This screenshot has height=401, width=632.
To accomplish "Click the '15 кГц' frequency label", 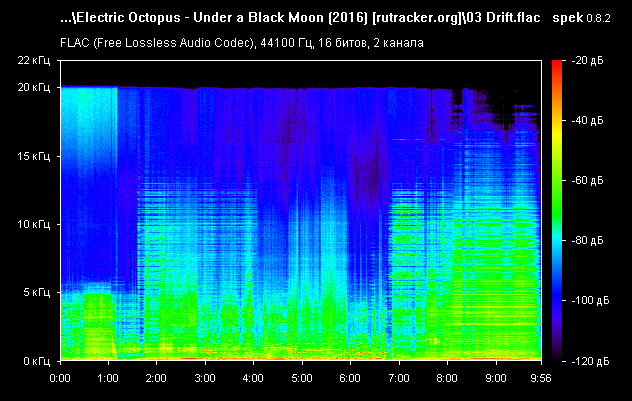I will 34,156.
